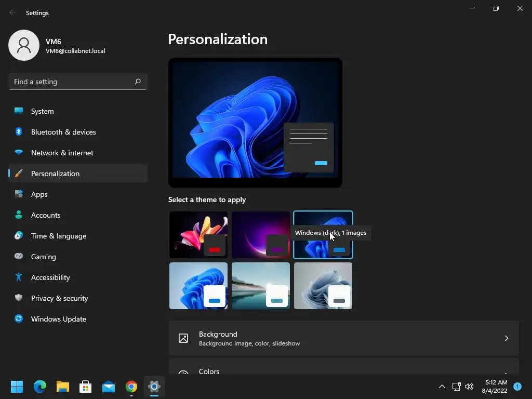Open Microsoft Store from taskbar
Image resolution: width=532 pixels, height=399 pixels.
[x=86, y=387]
